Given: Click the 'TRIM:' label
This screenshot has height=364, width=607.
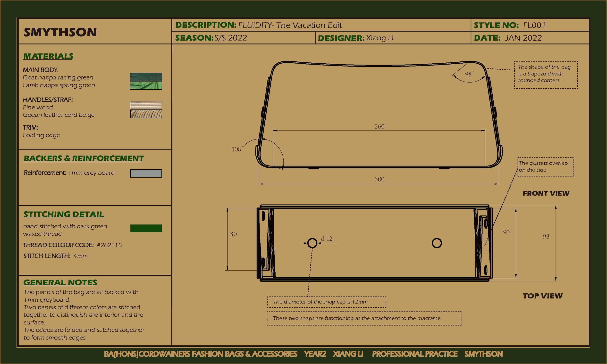Looking at the screenshot, I should pyautogui.click(x=30, y=127).
